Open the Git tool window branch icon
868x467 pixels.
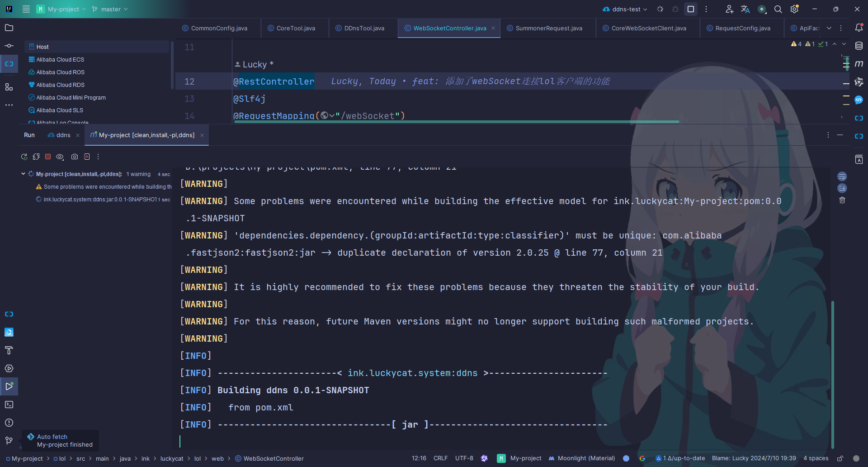pyautogui.click(x=9, y=441)
